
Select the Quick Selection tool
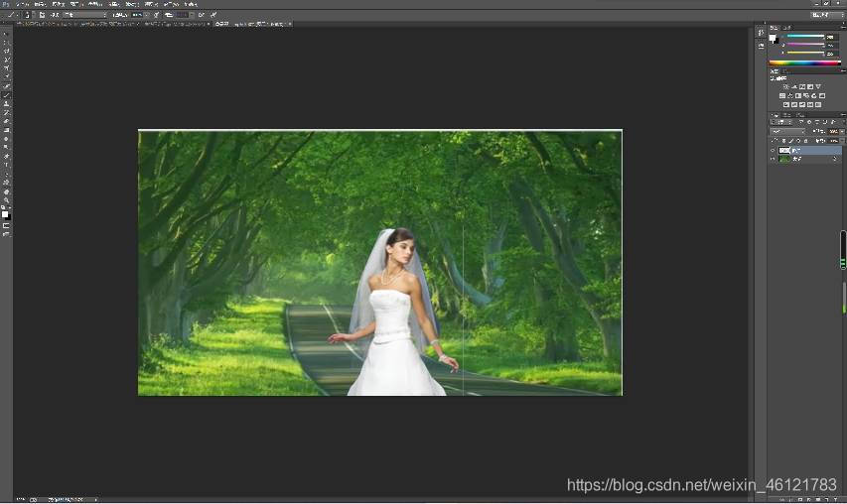click(7, 59)
